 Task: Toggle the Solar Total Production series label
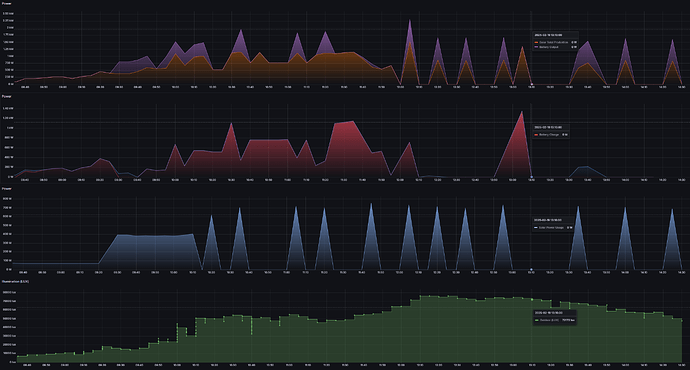point(554,42)
